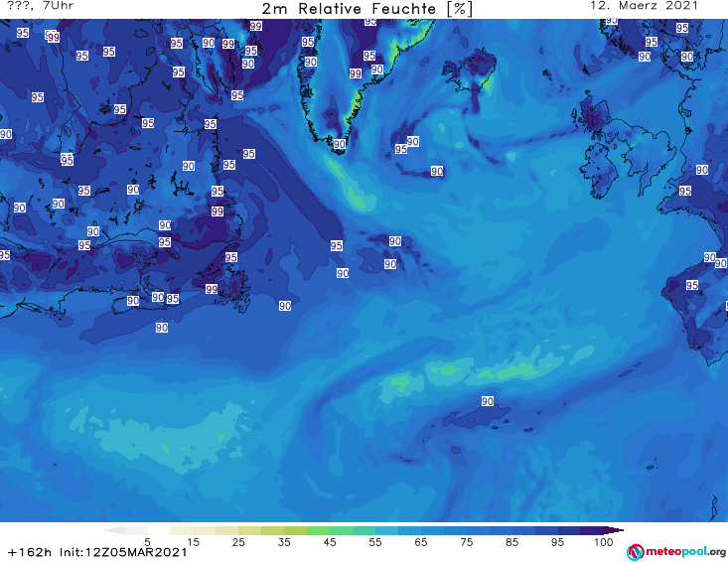Click the Ireland landmass on the map
The image size is (728, 562).
(x=599, y=170)
